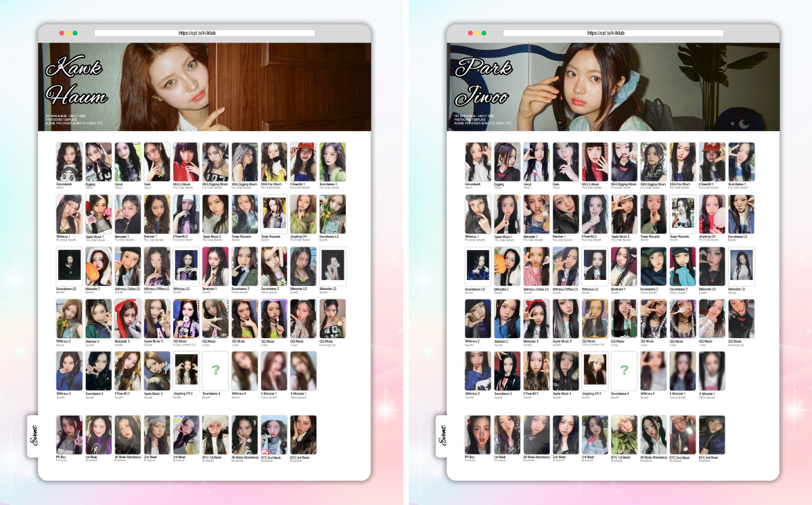Select Kawk Haum's SSQ Key Album photocard

(x=274, y=162)
